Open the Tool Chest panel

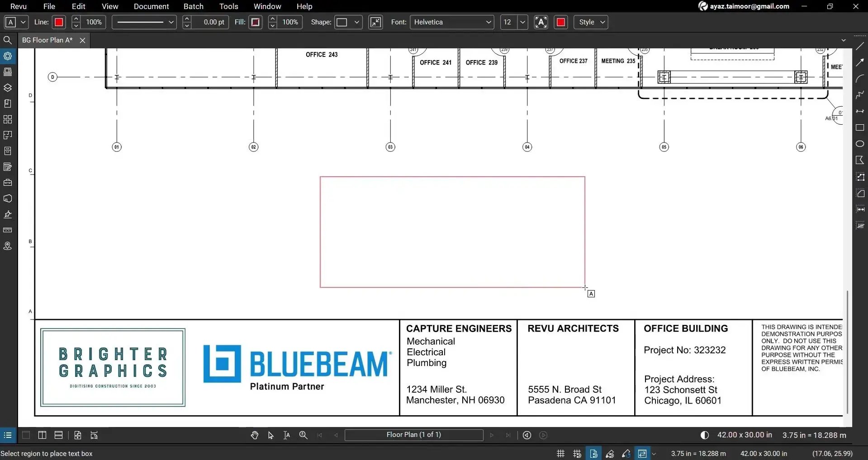pyautogui.click(x=8, y=182)
